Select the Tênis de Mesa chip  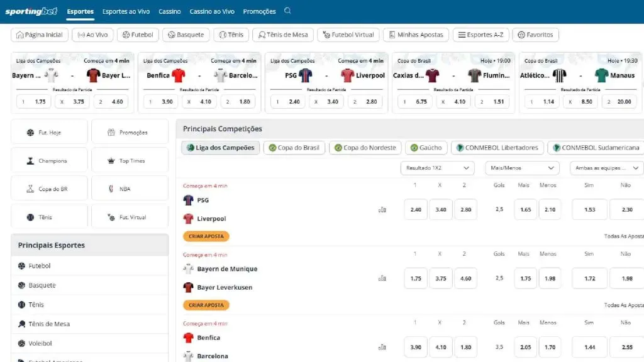point(283,35)
